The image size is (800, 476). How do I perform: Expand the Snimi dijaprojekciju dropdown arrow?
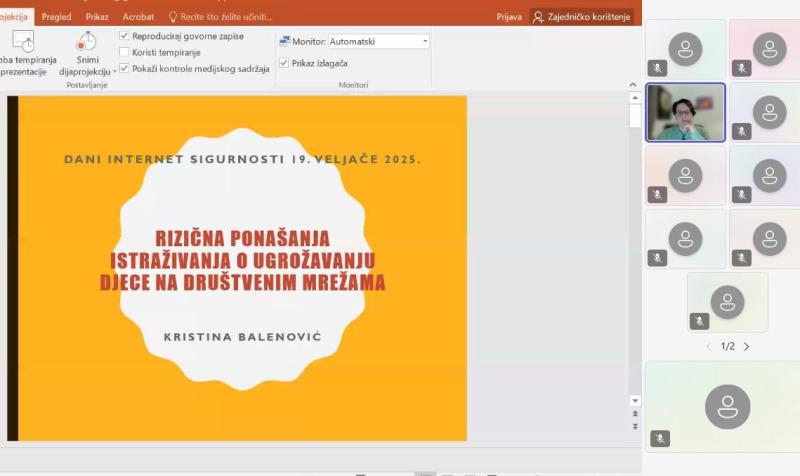click(114, 72)
